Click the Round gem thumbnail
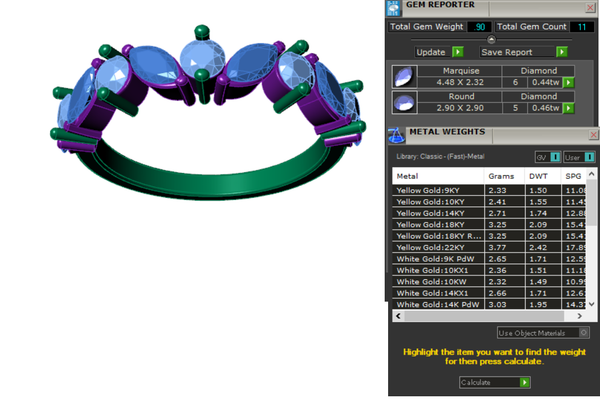The width and height of the screenshot is (600, 402). (x=404, y=102)
